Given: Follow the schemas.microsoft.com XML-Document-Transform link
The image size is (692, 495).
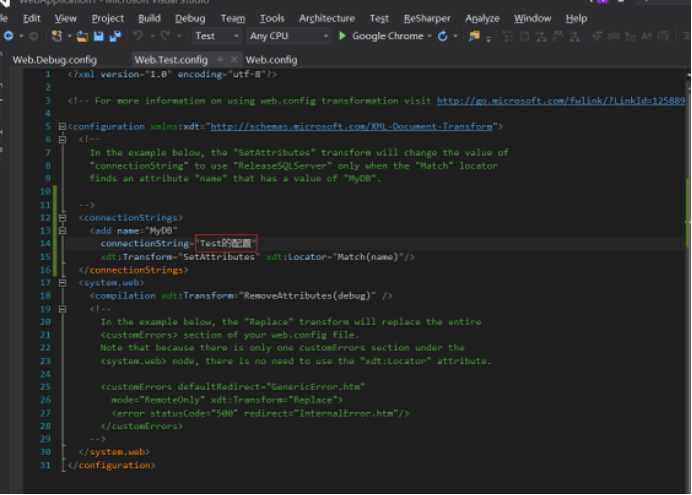Looking at the screenshot, I should coord(351,127).
